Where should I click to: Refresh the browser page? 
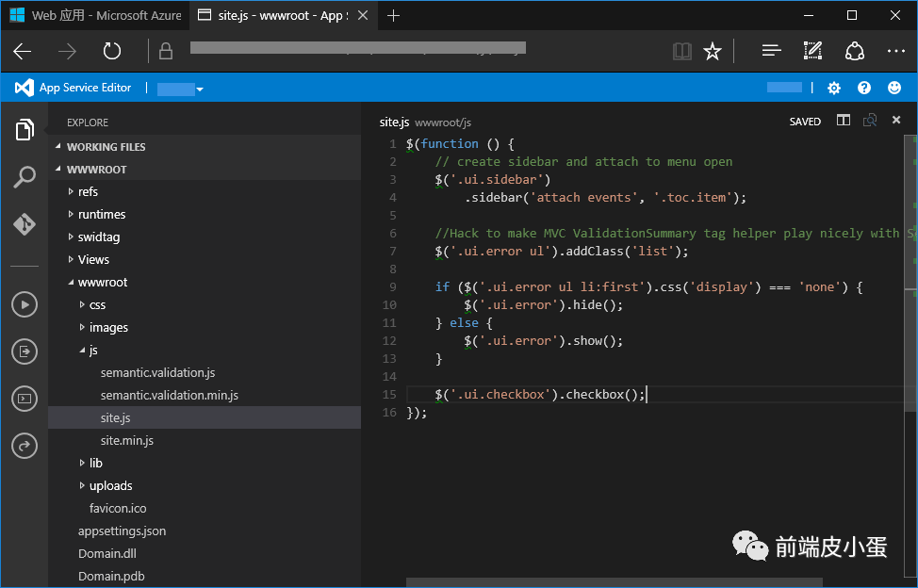(112, 52)
